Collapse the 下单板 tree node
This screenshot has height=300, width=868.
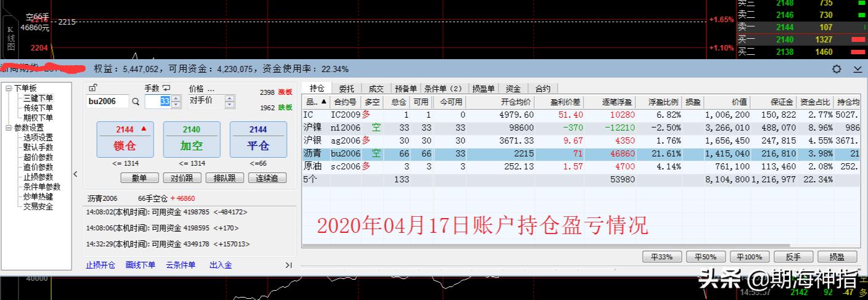[x=9, y=88]
